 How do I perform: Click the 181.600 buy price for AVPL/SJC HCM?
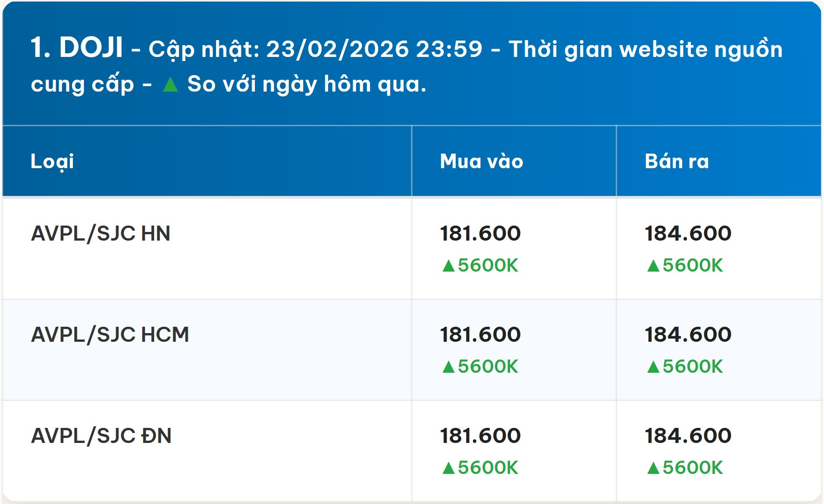click(x=480, y=334)
